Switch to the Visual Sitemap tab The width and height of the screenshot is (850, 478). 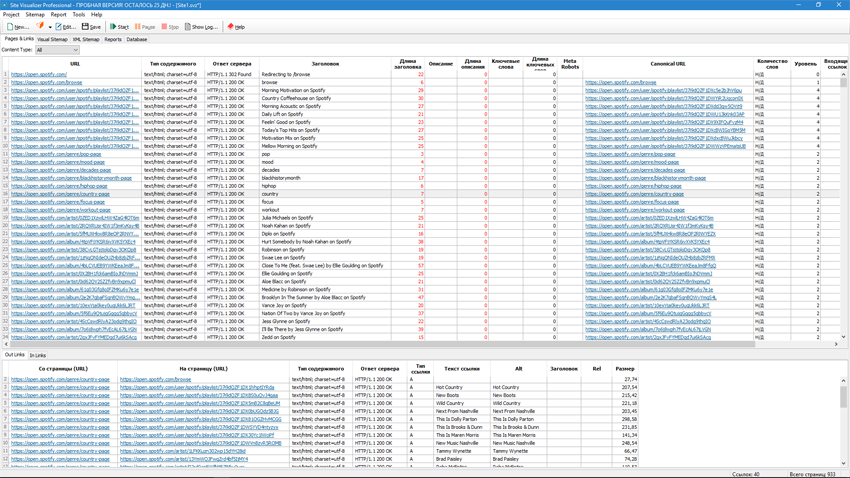[x=53, y=40]
